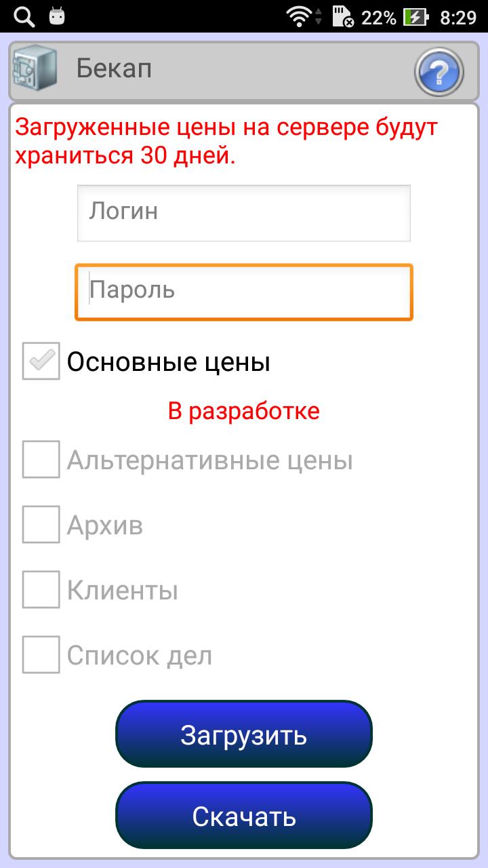Image resolution: width=488 pixels, height=868 pixels.
Task: Tap the clock showing 8:29
Action: click(x=458, y=18)
